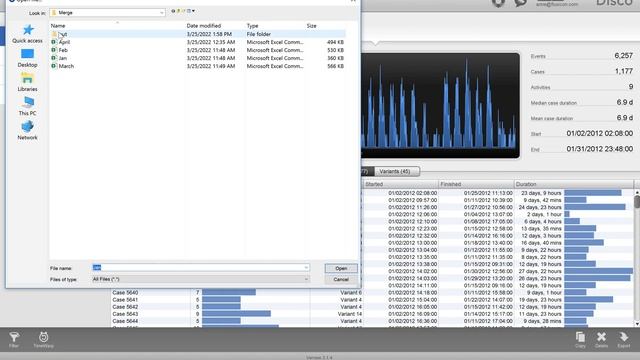The height and width of the screenshot is (360, 640).
Task: Click the feedback chat bubble icon in Disco
Action: pyautogui.click(x=520, y=3)
